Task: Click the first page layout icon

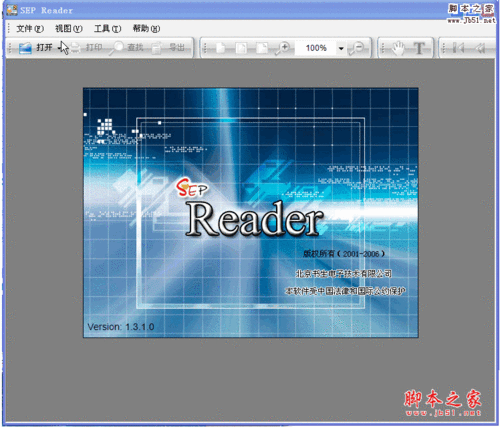Action: click(221, 48)
